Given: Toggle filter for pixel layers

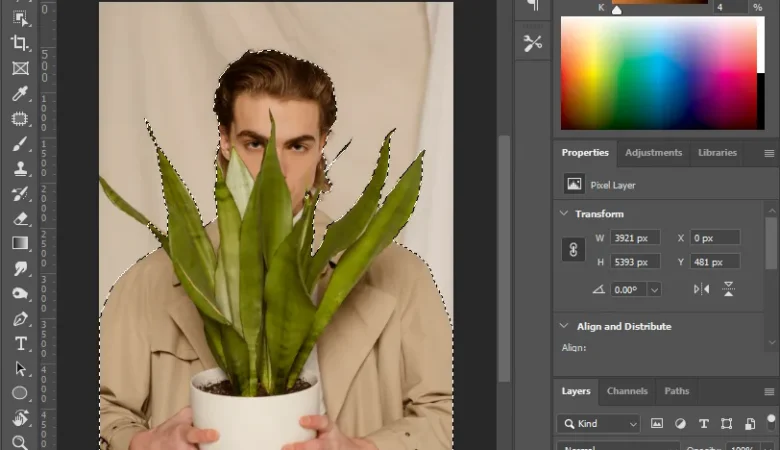Looking at the screenshot, I should pos(657,424).
